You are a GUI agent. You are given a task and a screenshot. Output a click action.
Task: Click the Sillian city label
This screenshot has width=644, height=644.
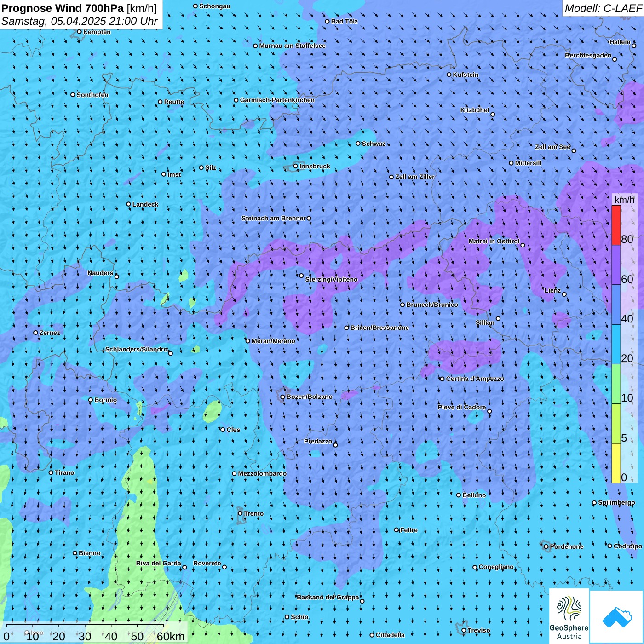tap(485, 322)
